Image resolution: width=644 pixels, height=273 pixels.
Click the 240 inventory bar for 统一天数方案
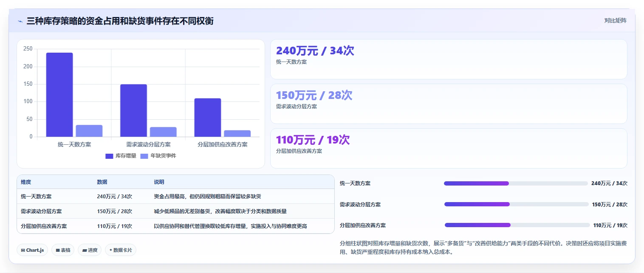coord(59,95)
